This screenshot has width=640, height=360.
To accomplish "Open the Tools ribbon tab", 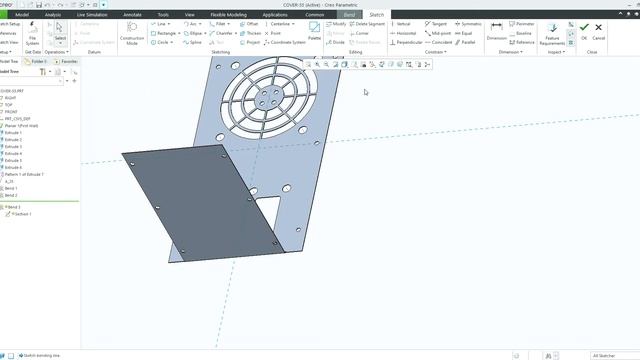I will tap(163, 15).
